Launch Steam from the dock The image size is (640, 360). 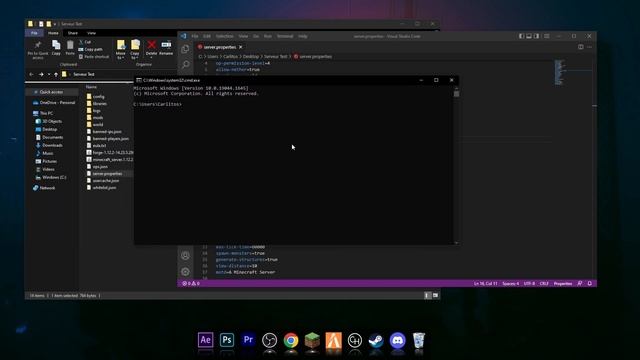pyautogui.click(x=376, y=340)
